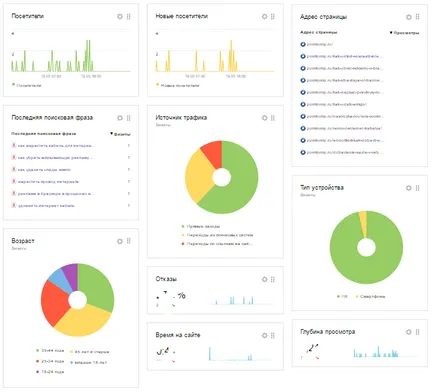Open Источник трафика widget title
Image resolution: width=434 pixels, height=392 pixels.
[181, 117]
